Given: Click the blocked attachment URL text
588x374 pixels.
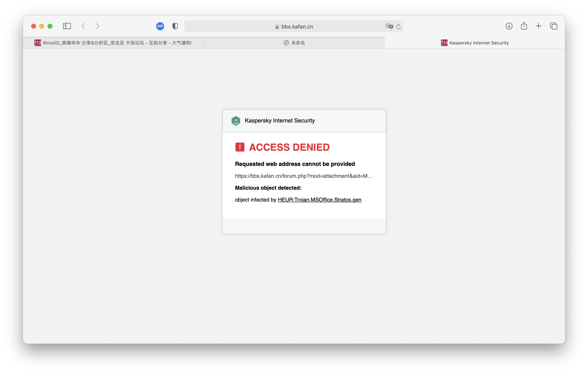Looking at the screenshot, I should pos(304,176).
